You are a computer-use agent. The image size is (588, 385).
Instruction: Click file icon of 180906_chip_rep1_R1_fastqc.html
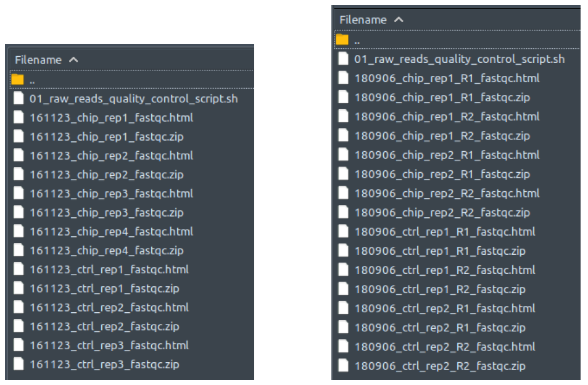coord(343,78)
